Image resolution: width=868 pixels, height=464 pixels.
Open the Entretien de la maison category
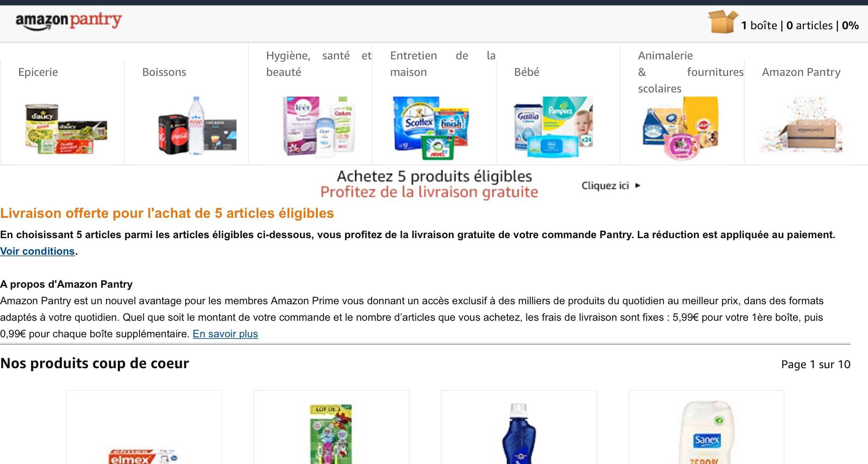pyautogui.click(x=443, y=64)
